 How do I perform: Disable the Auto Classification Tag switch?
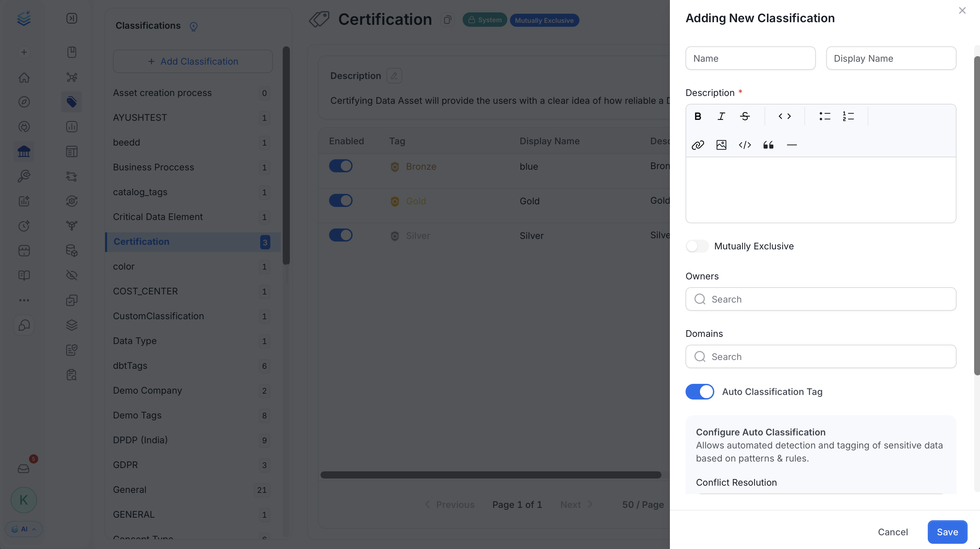[x=700, y=391]
